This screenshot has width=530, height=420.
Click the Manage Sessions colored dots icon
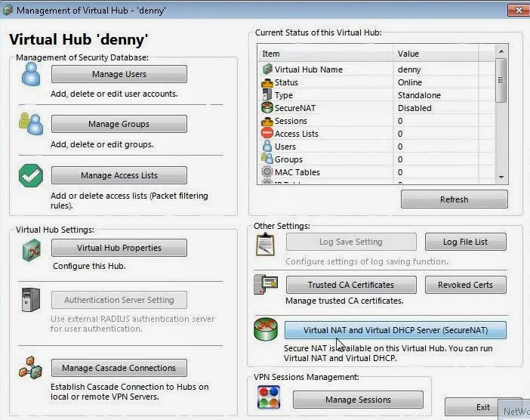point(269,397)
